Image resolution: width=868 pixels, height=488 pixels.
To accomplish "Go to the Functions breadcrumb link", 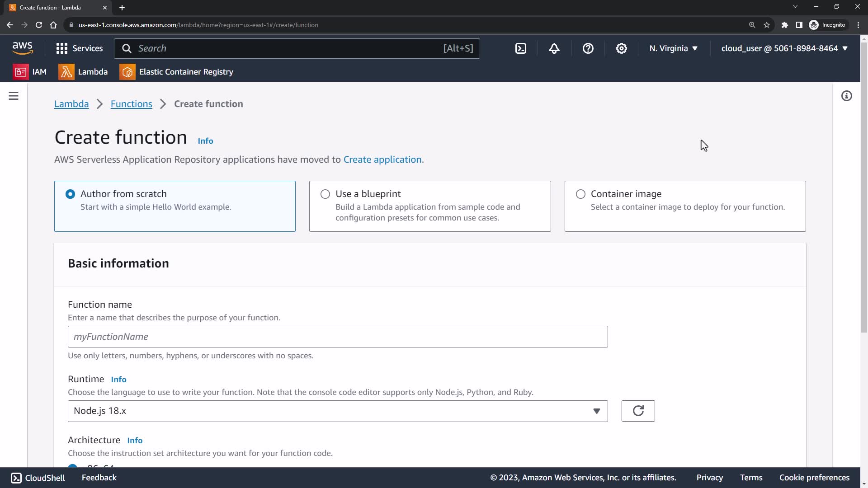I will [x=131, y=104].
